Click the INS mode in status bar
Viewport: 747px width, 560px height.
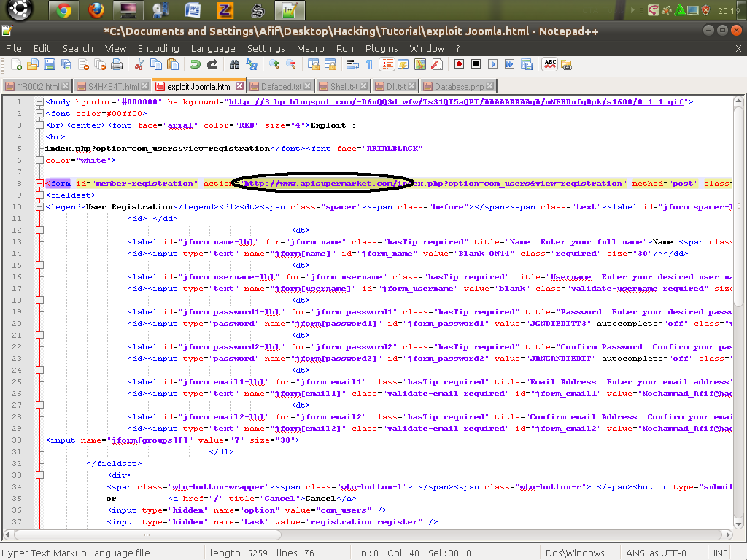pos(720,553)
